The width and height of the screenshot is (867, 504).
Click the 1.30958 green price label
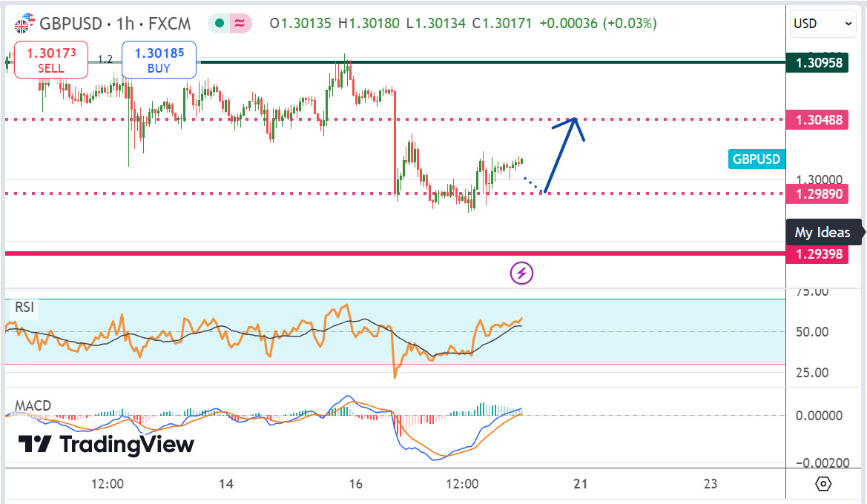819,62
